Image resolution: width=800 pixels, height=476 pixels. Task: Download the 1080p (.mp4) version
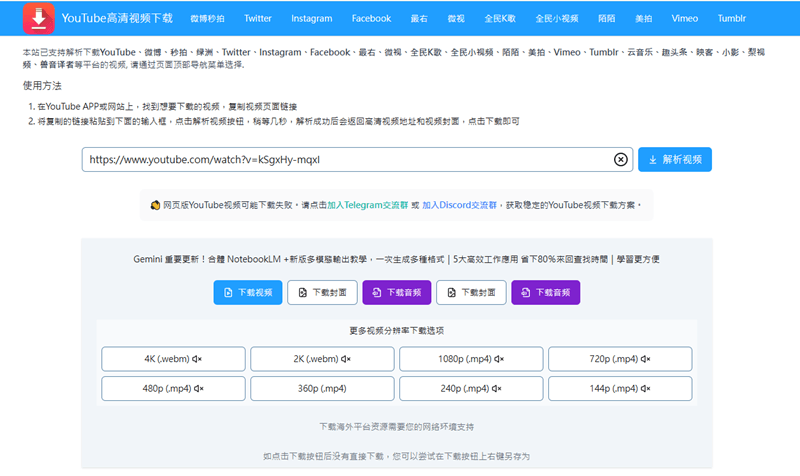(x=471, y=359)
